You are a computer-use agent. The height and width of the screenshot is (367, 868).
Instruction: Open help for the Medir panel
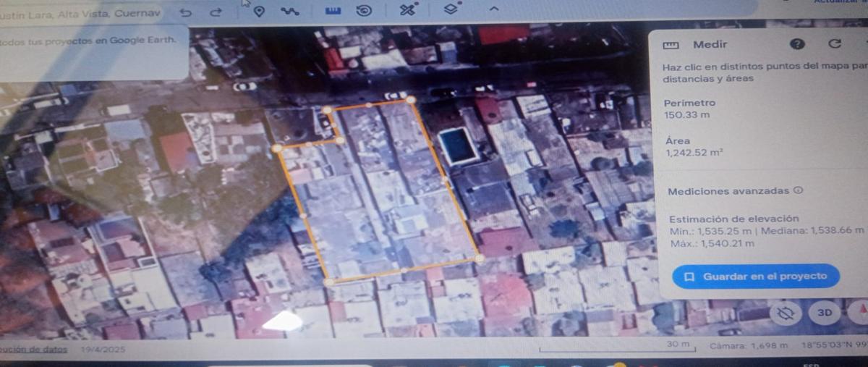(x=797, y=43)
